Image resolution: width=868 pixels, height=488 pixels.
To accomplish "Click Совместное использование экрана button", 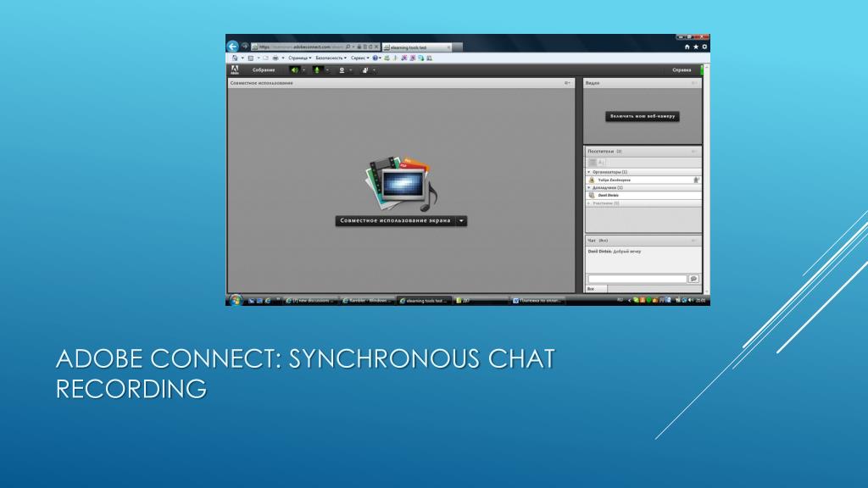I will point(395,221).
